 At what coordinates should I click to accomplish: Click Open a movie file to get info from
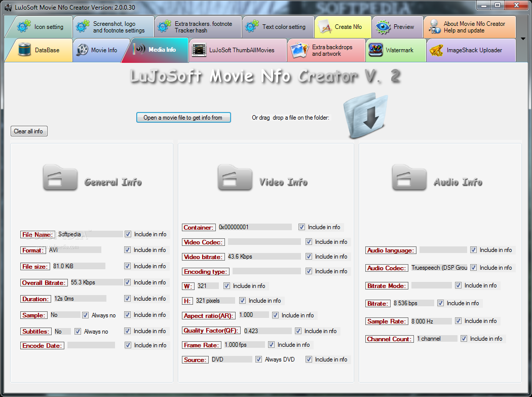click(x=183, y=118)
